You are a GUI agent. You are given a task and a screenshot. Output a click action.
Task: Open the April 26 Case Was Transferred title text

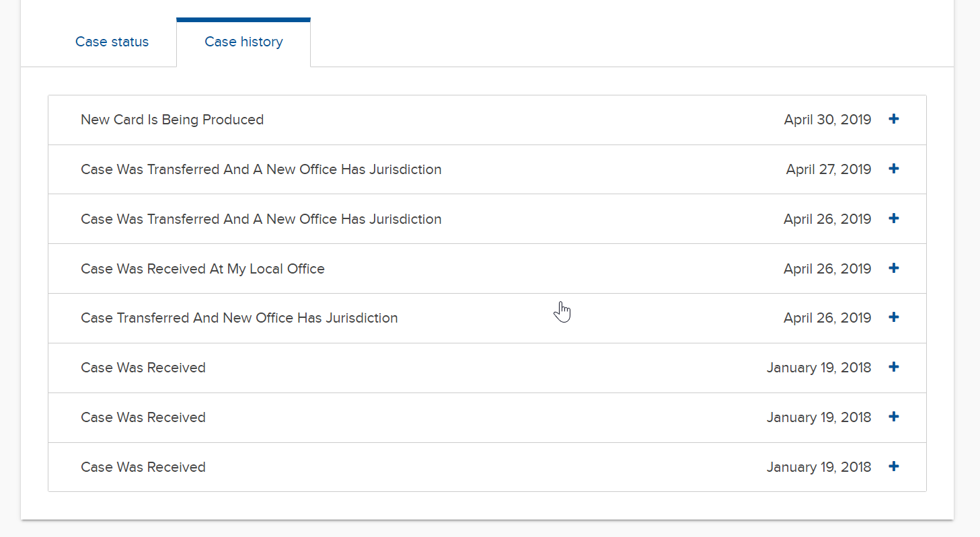click(x=261, y=219)
